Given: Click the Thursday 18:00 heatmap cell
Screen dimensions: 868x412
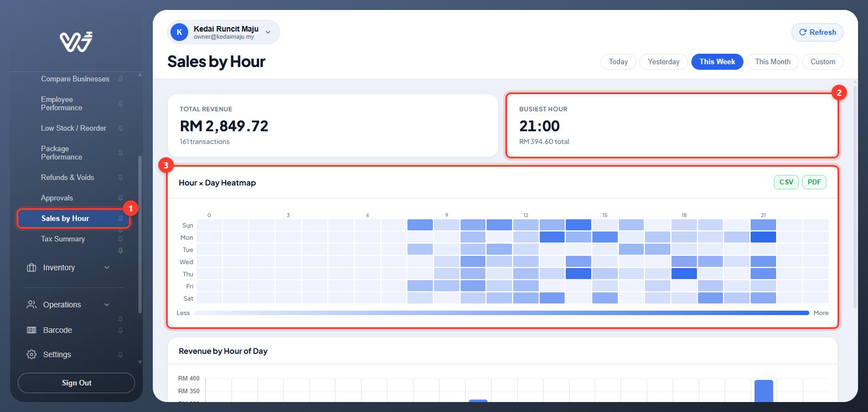Looking at the screenshot, I should [x=684, y=274].
